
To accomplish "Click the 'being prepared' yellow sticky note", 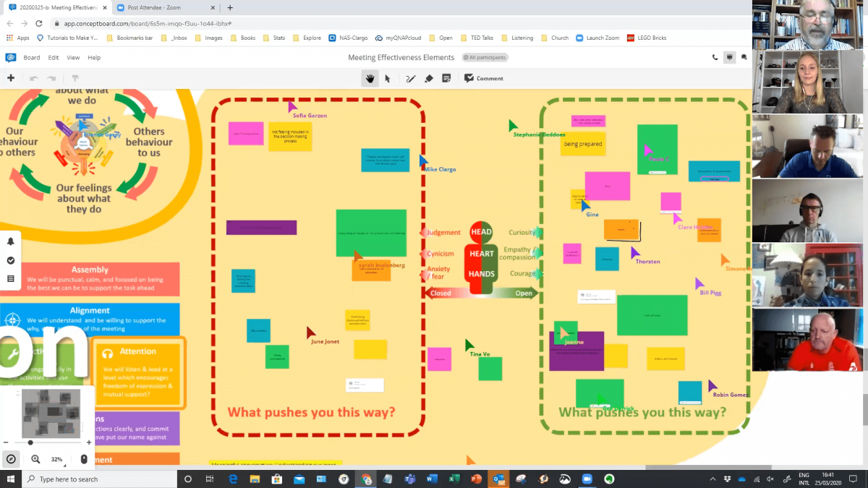I will (582, 144).
